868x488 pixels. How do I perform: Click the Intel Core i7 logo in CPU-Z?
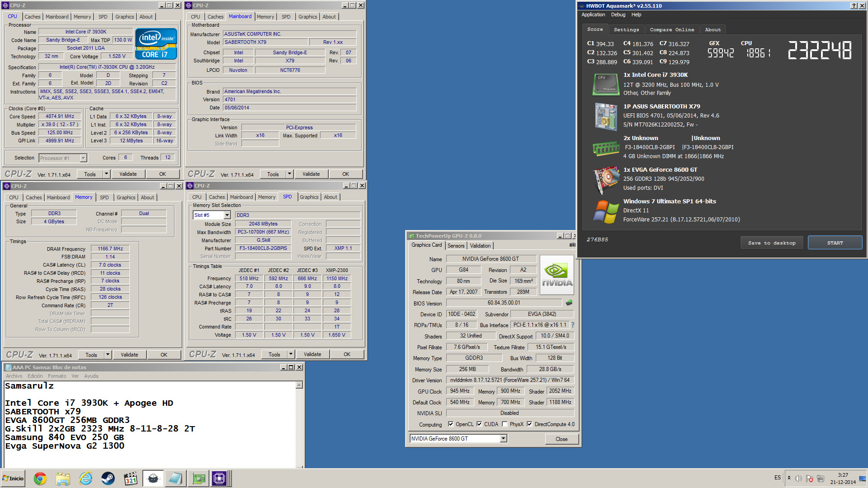pyautogui.click(x=156, y=44)
